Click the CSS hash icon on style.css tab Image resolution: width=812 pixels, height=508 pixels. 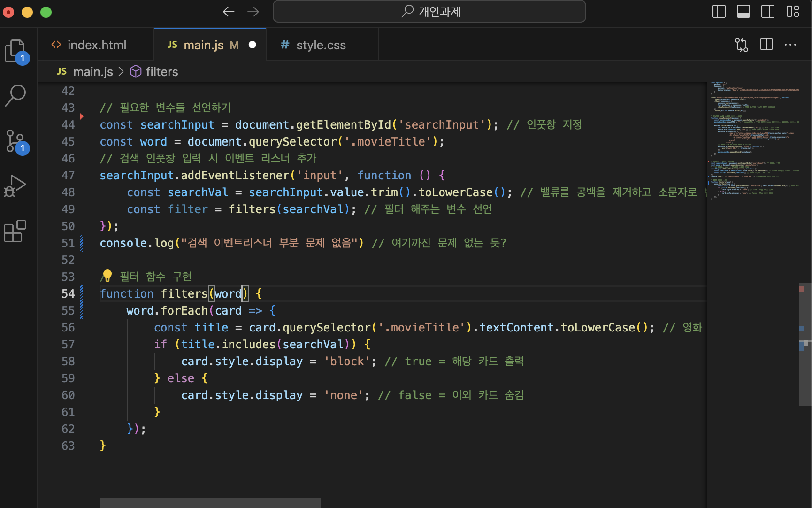tap(285, 45)
